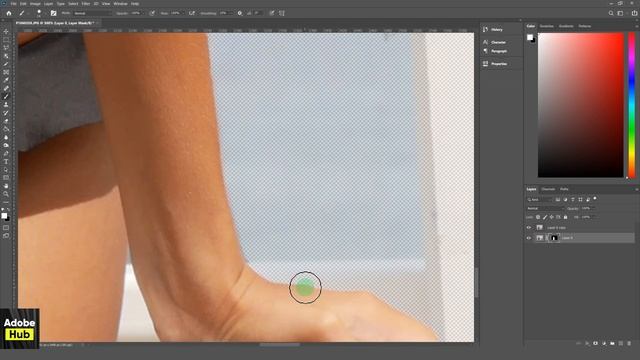This screenshot has width=640, height=360.
Task: Pick a color in the color field
Action: point(580,105)
